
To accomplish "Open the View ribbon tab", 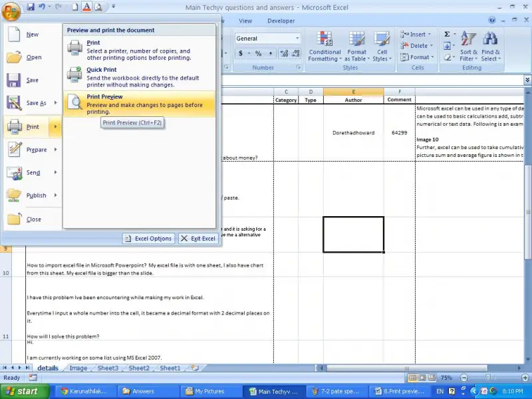I will pyautogui.click(x=245, y=21).
